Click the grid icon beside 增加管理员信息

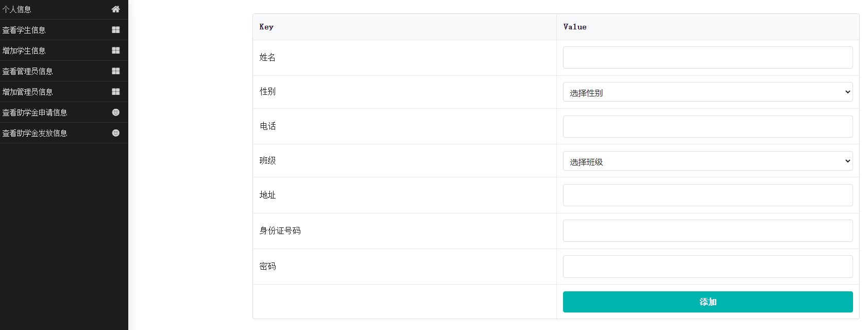click(115, 91)
